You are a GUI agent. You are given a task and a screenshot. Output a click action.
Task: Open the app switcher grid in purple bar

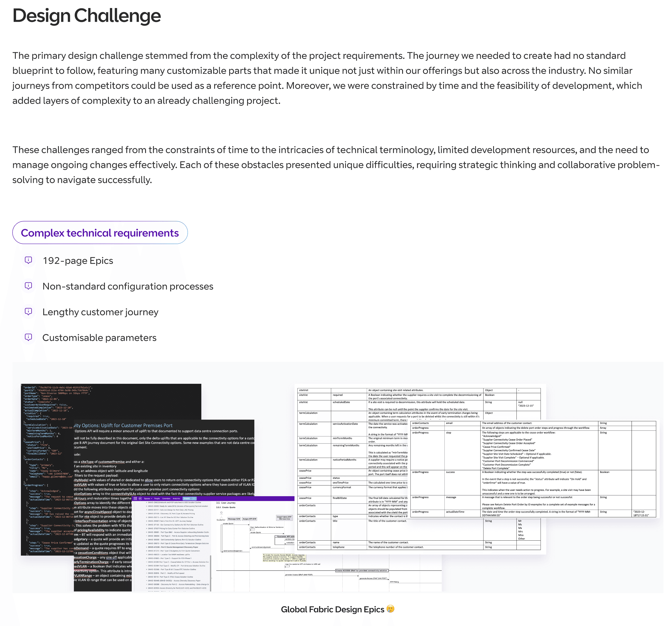135,498
